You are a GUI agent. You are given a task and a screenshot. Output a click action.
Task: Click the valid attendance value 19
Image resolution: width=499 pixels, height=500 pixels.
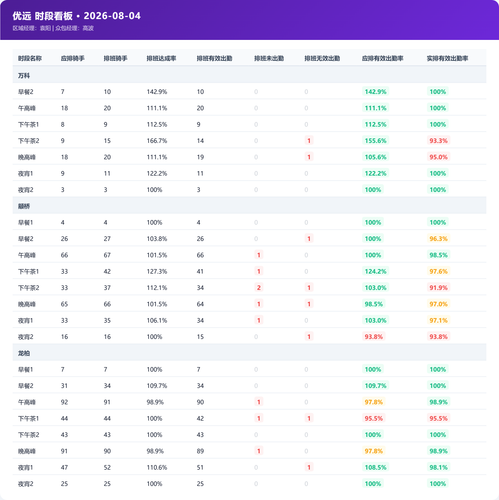pyautogui.click(x=200, y=157)
